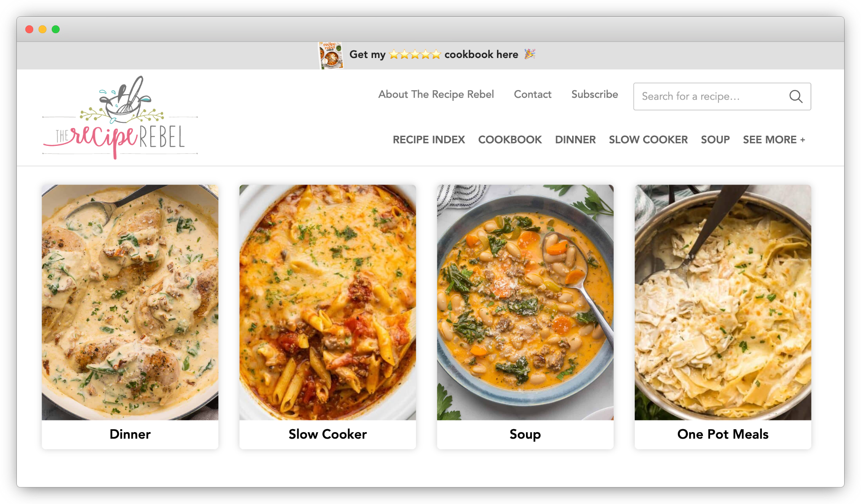
Task: Select SOUP in the top navigation
Action: [715, 140]
